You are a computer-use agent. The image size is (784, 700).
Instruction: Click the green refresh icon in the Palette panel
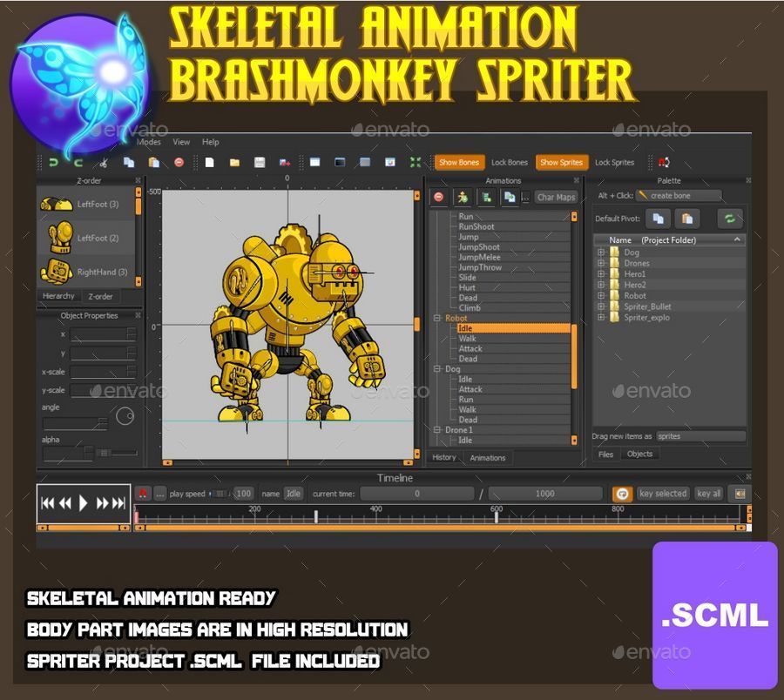pos(729,219)
